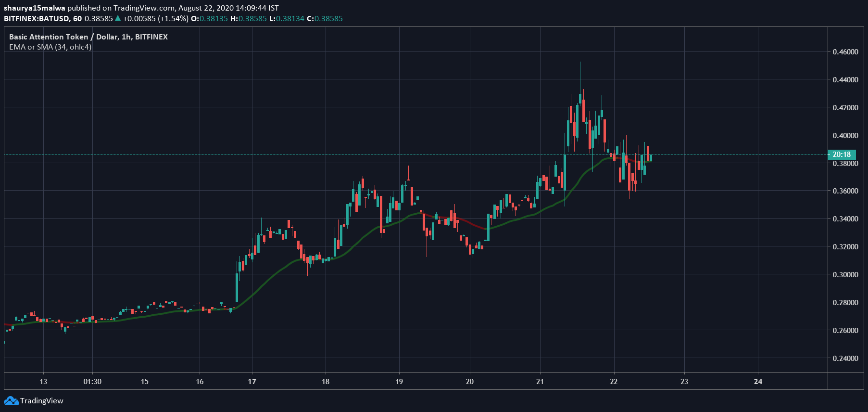This screenshot has height=412, width=868.
Task: Click the green up-arrow price change icon
Action: click(118, 18)
